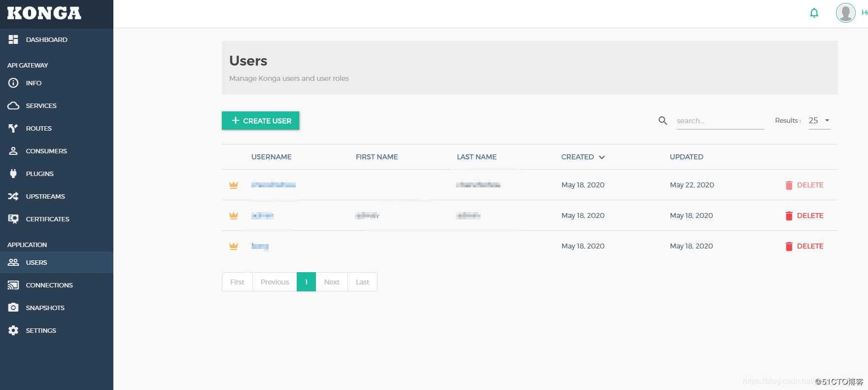The height and width of the screenshot is (390, 868).
Task: Open the third row's username link
Action: click(260, 246)
